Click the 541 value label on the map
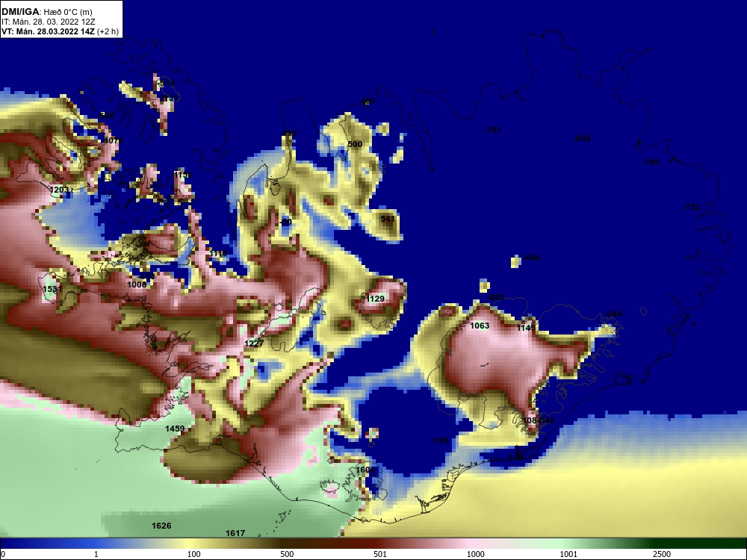747x560 pixels. pyautogui.click(x=388, y=219)
